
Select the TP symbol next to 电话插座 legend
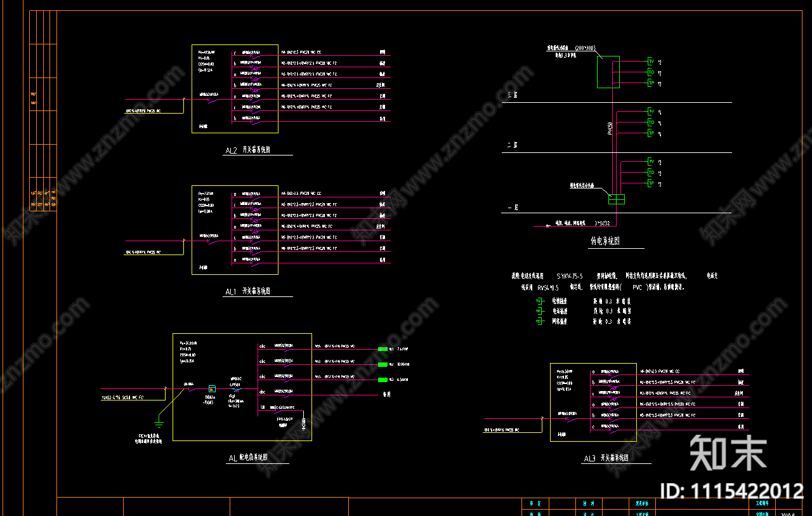[x=539, y=312]
